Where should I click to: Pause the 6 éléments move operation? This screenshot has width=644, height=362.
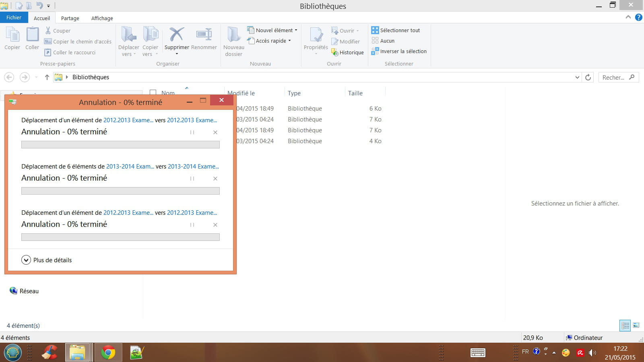coord(192,179)
